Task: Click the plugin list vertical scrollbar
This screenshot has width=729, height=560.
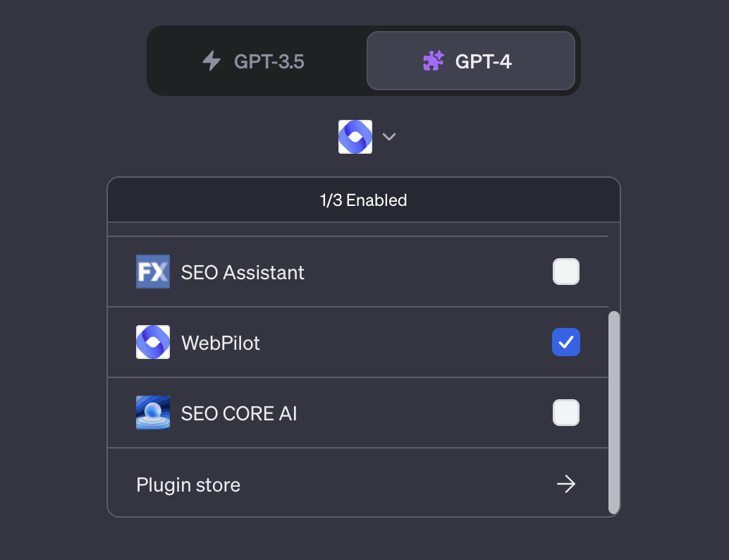Action: (614, 412)
